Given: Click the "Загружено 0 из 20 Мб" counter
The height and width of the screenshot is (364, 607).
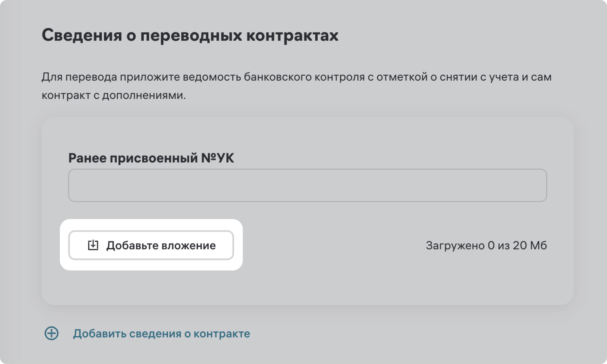Looking at the screenshot, I should click(486, 246).
